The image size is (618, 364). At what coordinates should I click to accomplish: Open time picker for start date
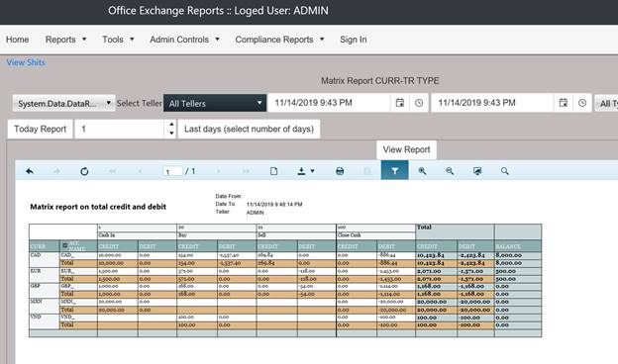(419, 103)
